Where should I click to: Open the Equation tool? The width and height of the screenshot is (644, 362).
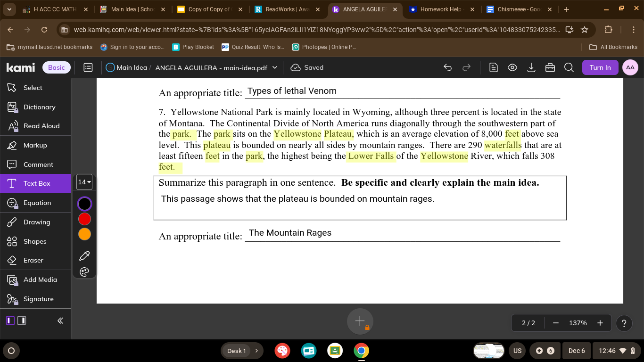point(37,203)
